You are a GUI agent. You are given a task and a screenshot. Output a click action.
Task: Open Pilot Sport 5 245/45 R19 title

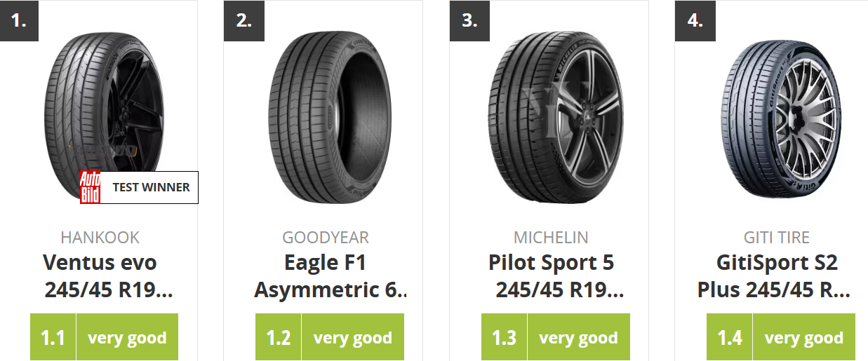pyautogui.click(x=555, y=275)
